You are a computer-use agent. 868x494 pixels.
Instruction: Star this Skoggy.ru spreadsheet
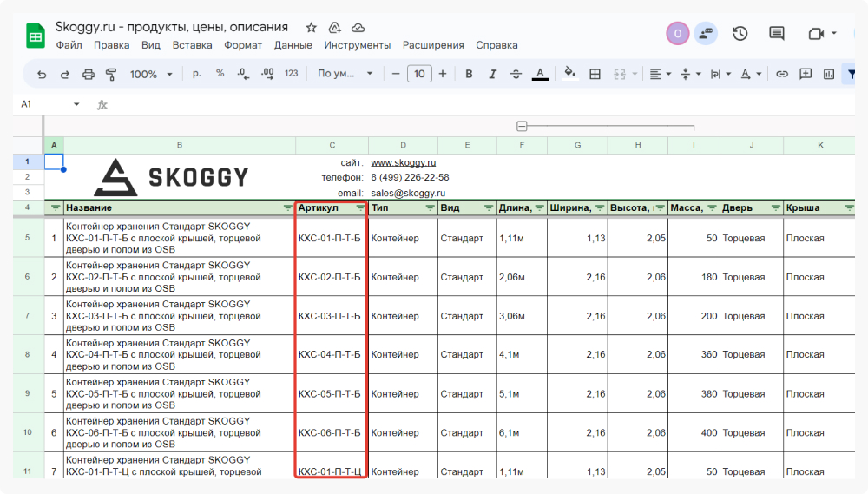311,28
